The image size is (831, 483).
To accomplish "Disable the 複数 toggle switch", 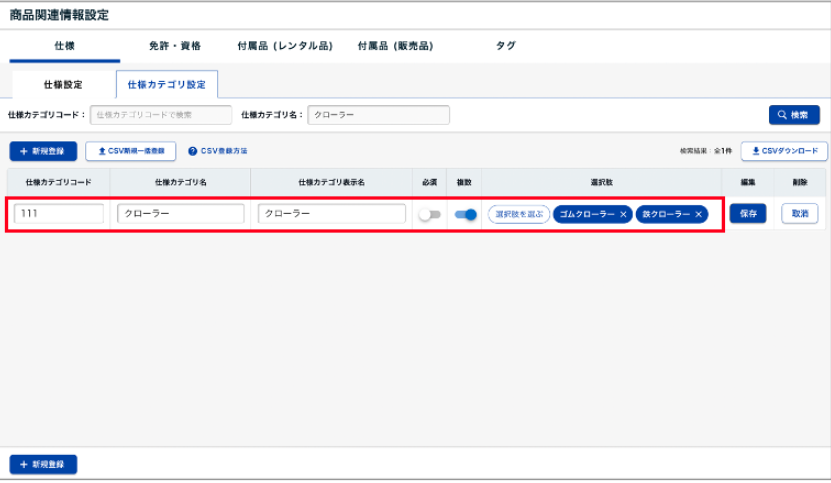I will 465,214.
